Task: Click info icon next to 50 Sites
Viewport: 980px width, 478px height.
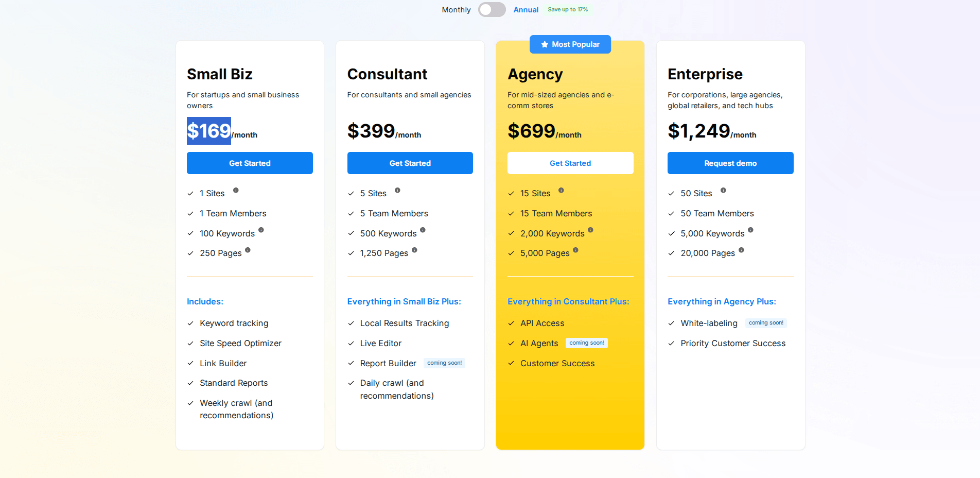Action: [723, 191]
